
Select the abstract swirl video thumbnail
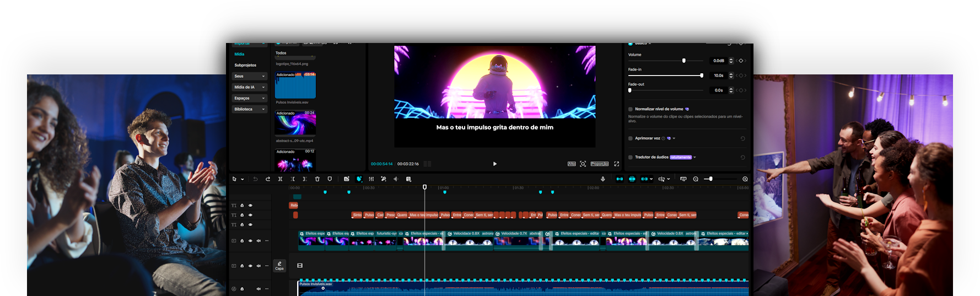[295, 123]
